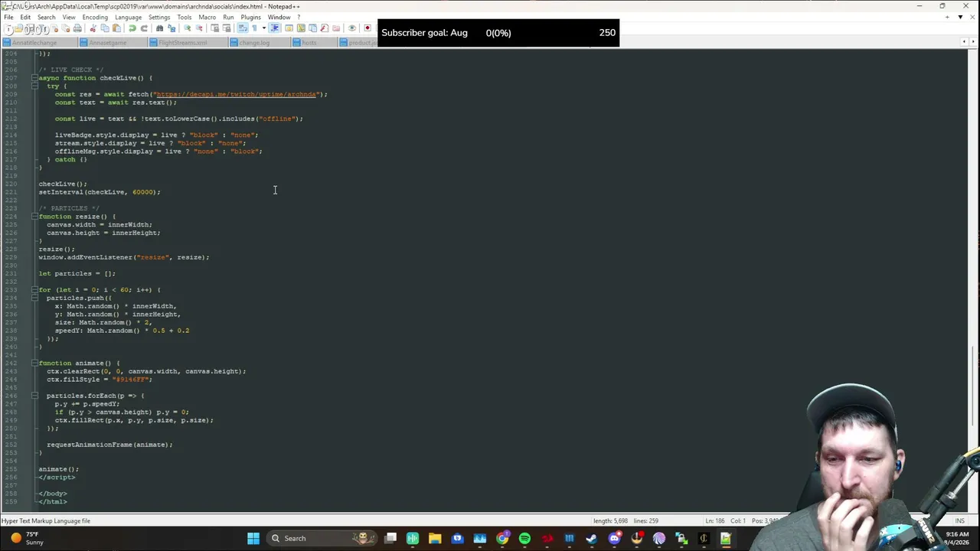Image resolution: width=980 pixels, height=551 pixels.
Task: Click the Copy toolbar icon
Action: tap(105, 29)
